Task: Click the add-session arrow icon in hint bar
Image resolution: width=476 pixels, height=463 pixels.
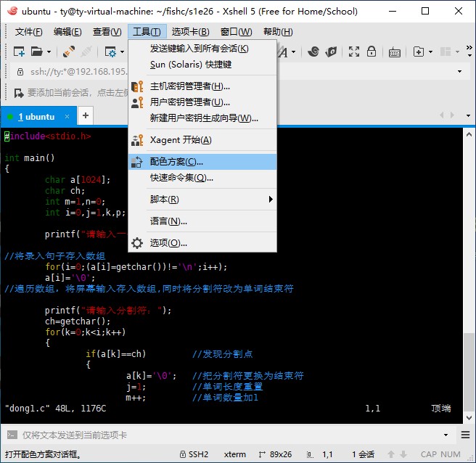Action: [19, 93]
